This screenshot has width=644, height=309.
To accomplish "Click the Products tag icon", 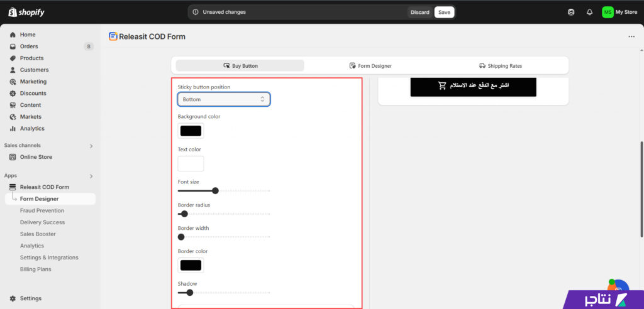I will point(13,58).
